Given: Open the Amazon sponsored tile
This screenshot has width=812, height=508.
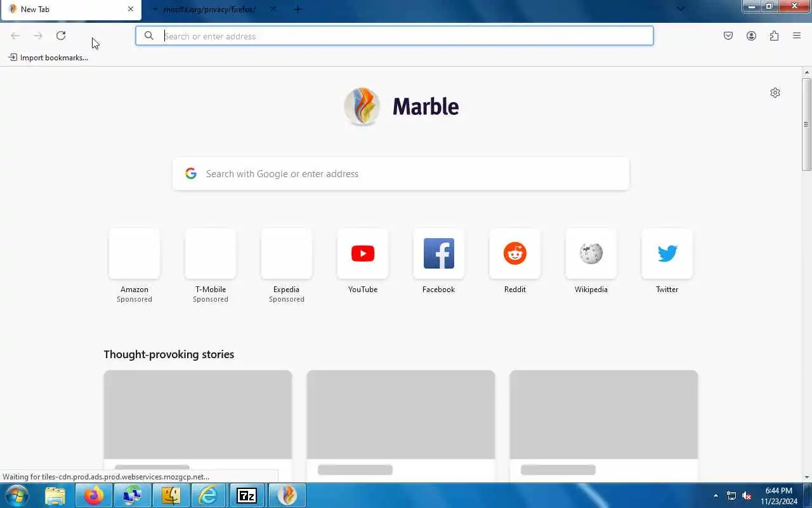Looking at the screenshot, I should 134,253.
